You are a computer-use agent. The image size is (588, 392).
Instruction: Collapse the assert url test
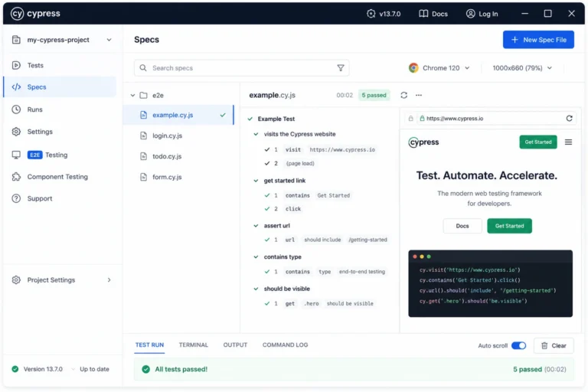point(256,226)
